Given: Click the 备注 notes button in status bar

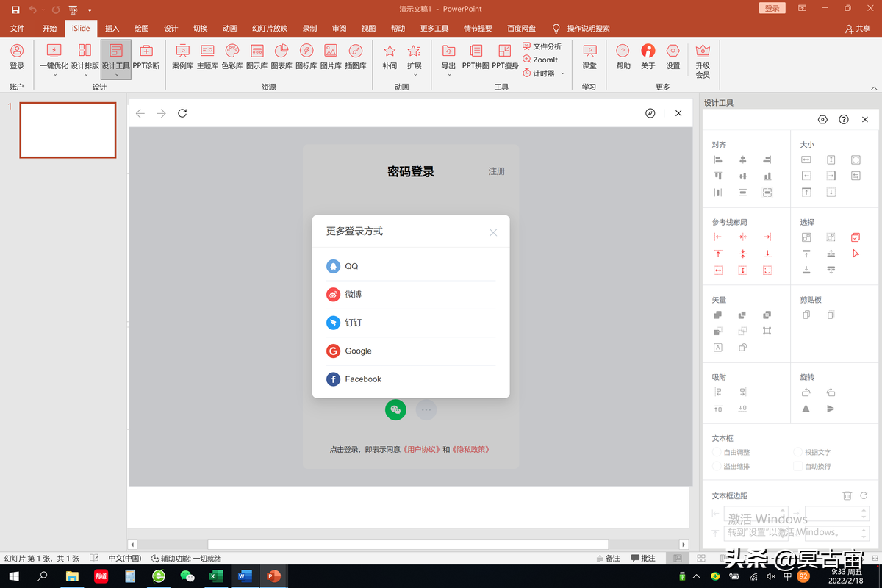Looking at the screenshot, I should 608,559.
